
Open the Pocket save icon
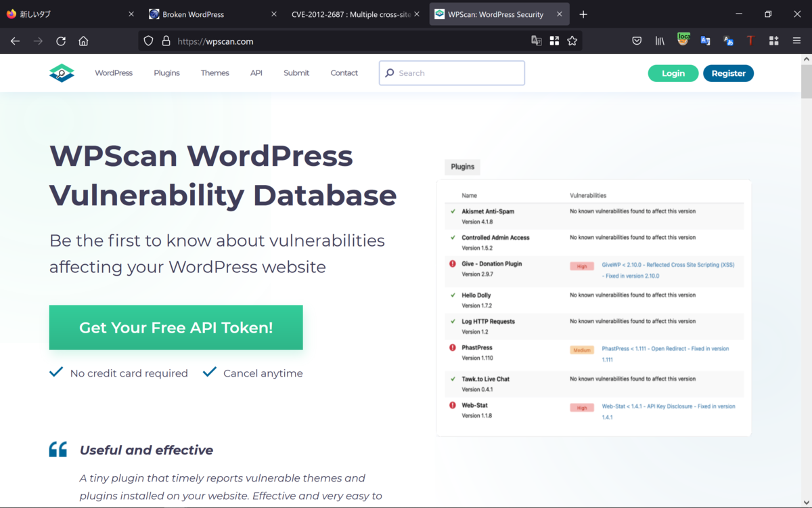point(637,41)
